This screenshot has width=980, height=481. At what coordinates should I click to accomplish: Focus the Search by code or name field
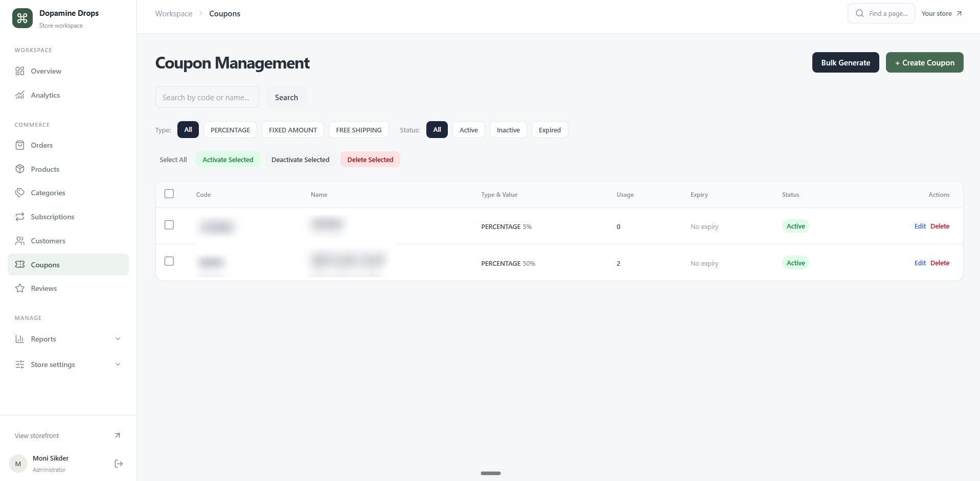207,97
